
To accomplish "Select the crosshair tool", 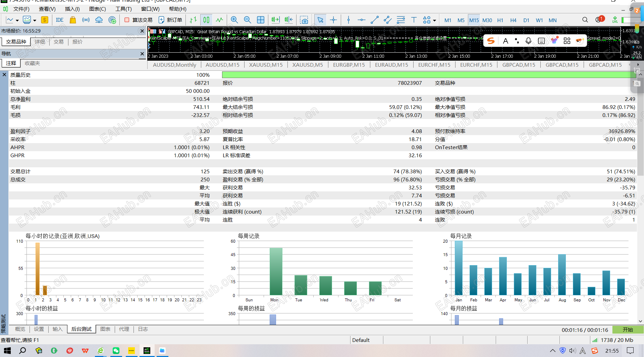I will (x=333, y=20).
